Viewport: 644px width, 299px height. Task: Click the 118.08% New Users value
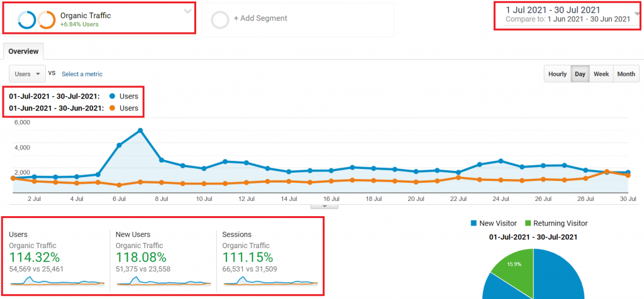click(x=141, y=258)
